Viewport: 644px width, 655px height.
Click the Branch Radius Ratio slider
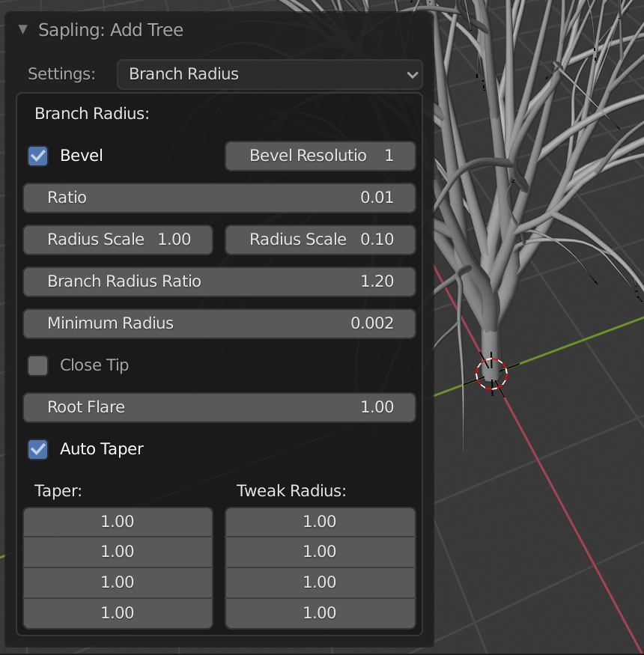(x=219, y=281)
